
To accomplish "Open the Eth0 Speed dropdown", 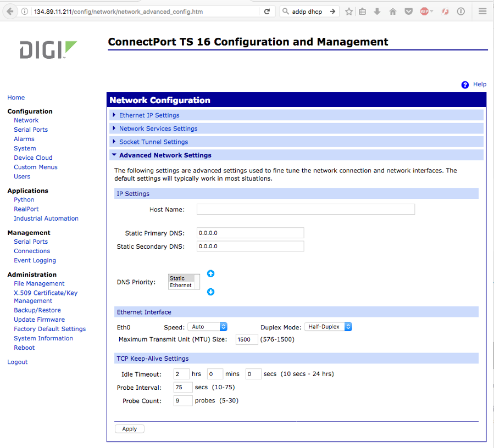I will tap(207, 327).
